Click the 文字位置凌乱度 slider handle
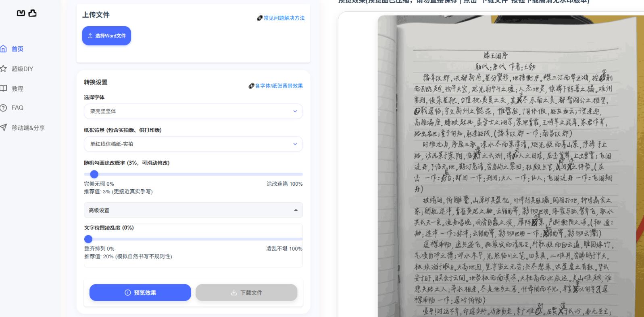 click(88, 239)
